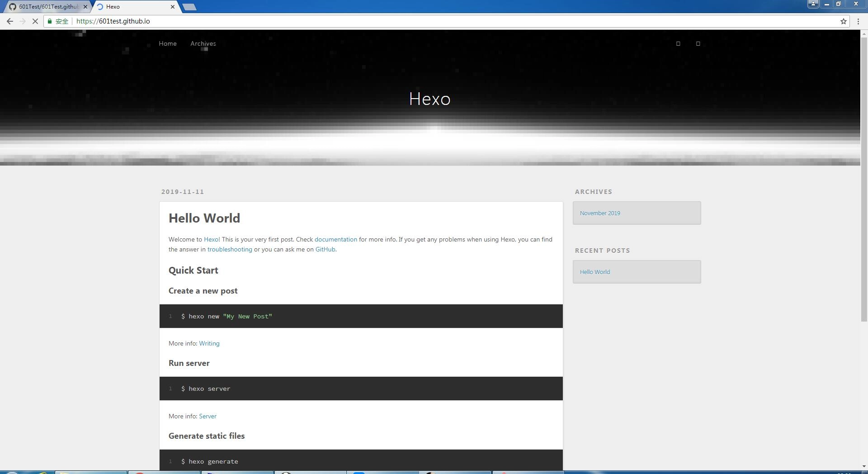Click the Hexo site title

click(x=429, y=99)
